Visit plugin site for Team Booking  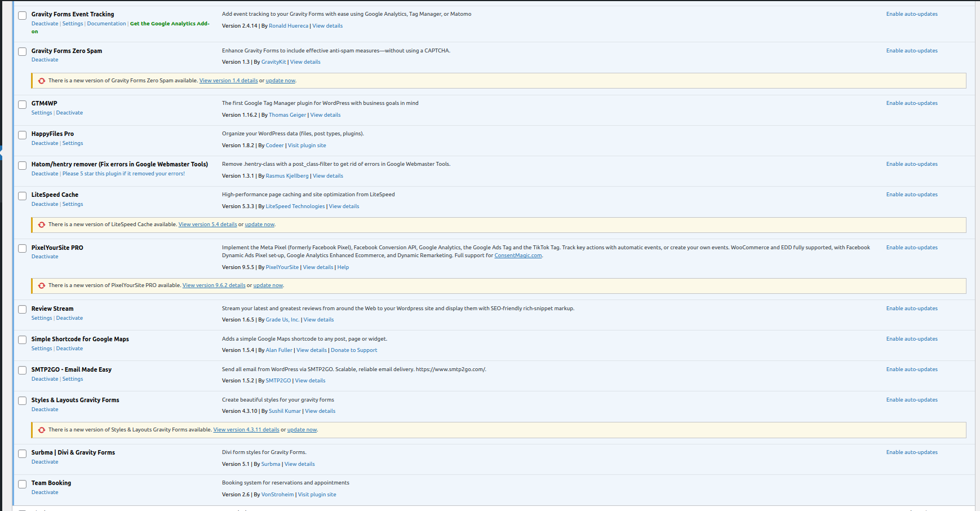pos(317,495)
